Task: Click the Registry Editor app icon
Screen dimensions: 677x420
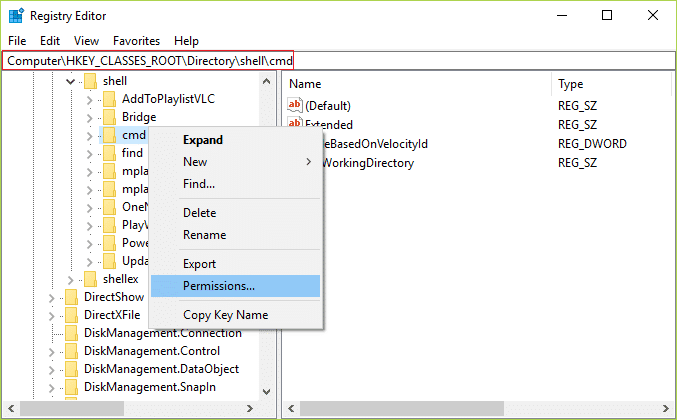Action: pos(16,16)
